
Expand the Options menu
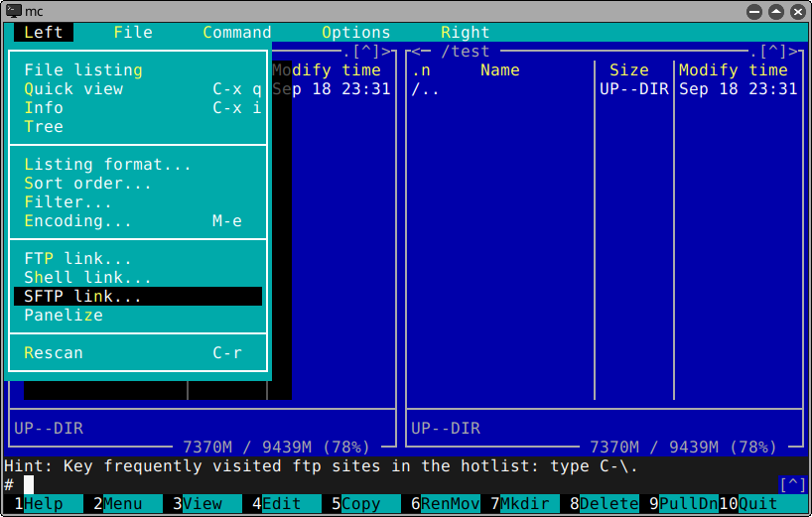click(355, 32)
